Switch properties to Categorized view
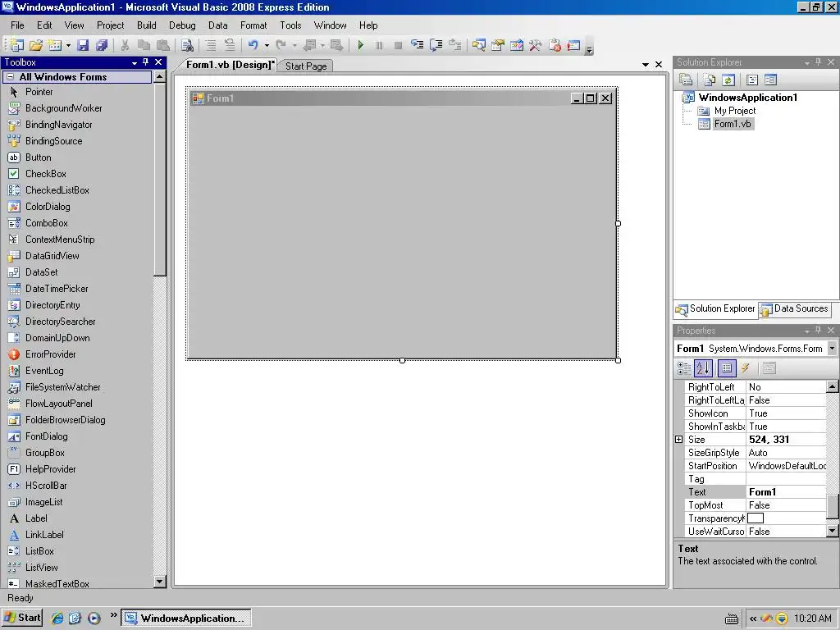 click(x=684, y=368)
